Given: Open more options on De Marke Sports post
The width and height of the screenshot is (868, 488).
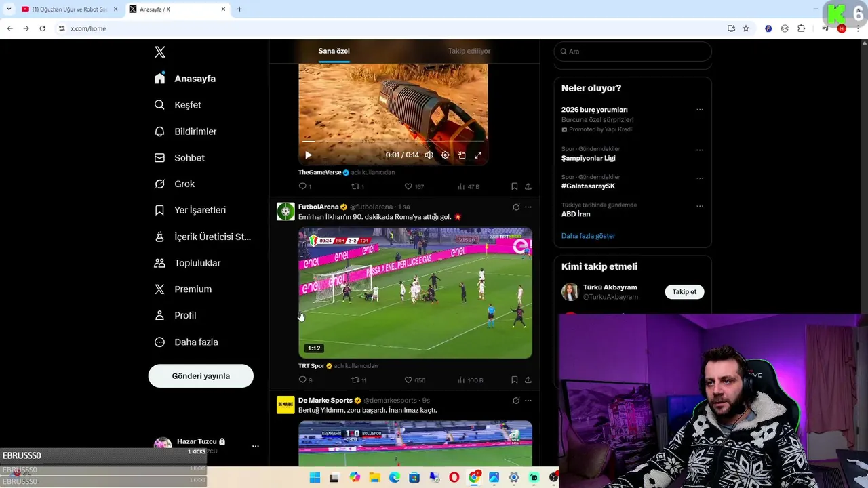Looking at the screenshot, I should pyautogui.click(x=528, y=401).
